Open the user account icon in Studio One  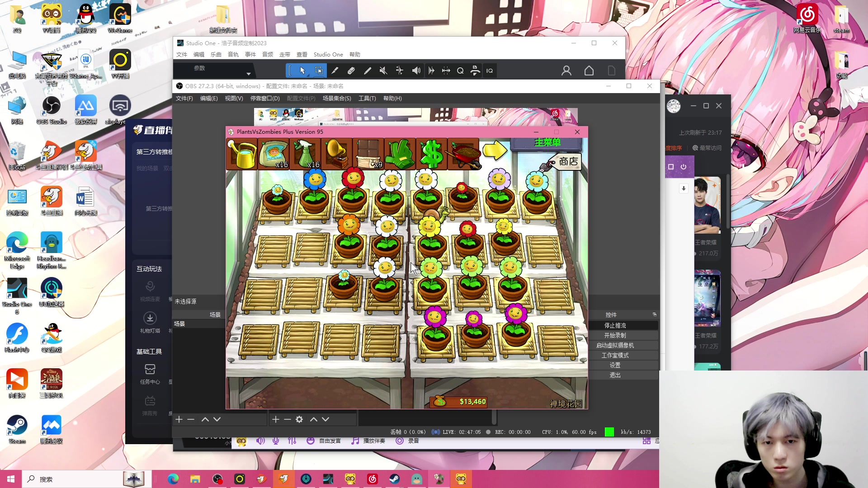pyautogui.click(x=566, y=70)
